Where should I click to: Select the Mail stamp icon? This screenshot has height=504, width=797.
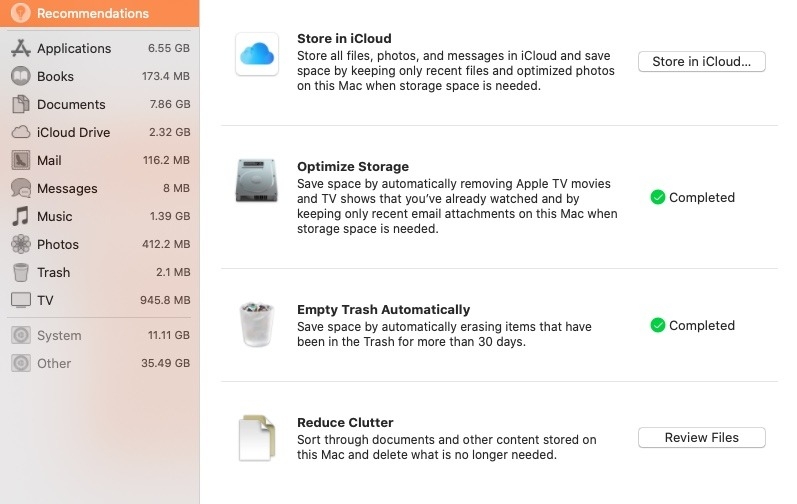pyautogui.click(x=21, y=160)
